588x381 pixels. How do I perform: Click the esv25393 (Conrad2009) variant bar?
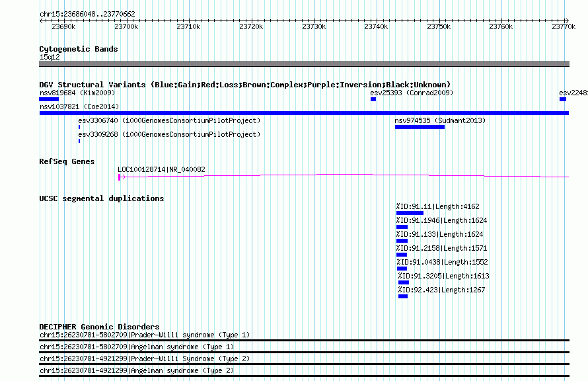point(373,99)
